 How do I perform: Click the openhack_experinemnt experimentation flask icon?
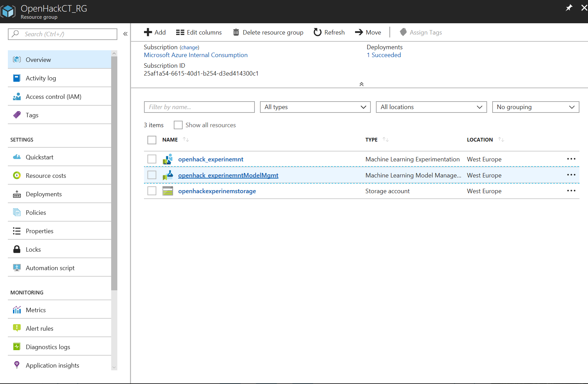[168, 159]
